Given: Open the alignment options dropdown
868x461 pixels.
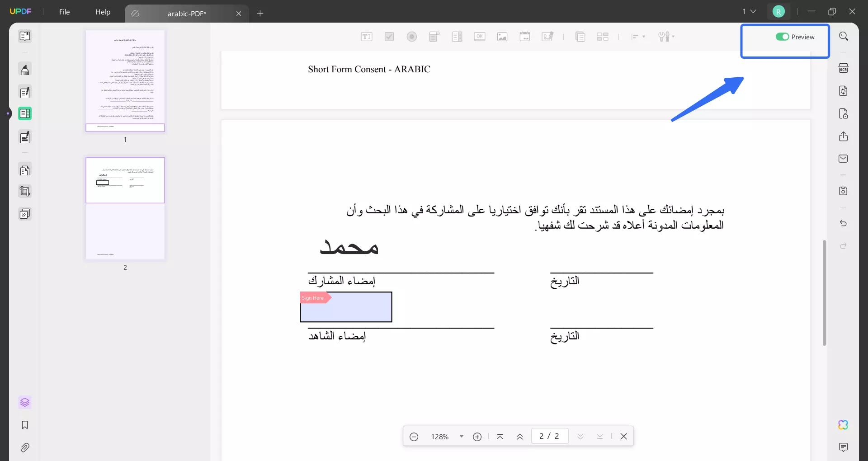Looking at the screenshot, I should coord(638,37).
